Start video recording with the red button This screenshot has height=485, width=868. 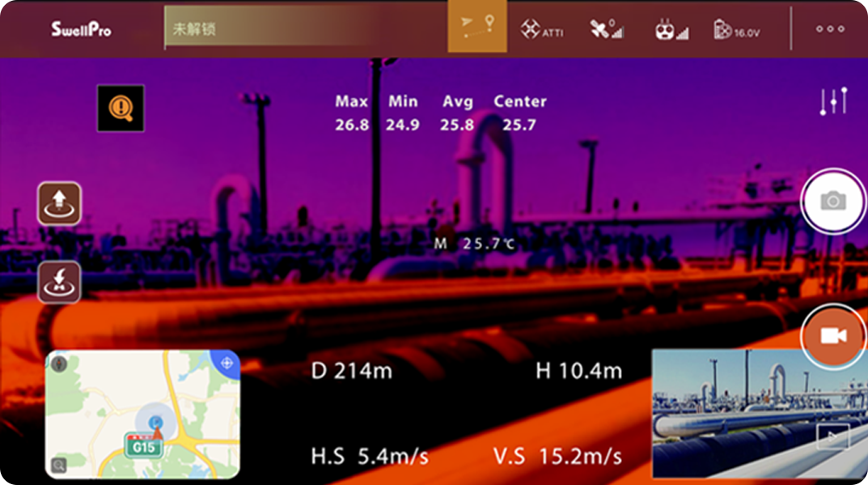pyautogui.click(x=833, y=336)
